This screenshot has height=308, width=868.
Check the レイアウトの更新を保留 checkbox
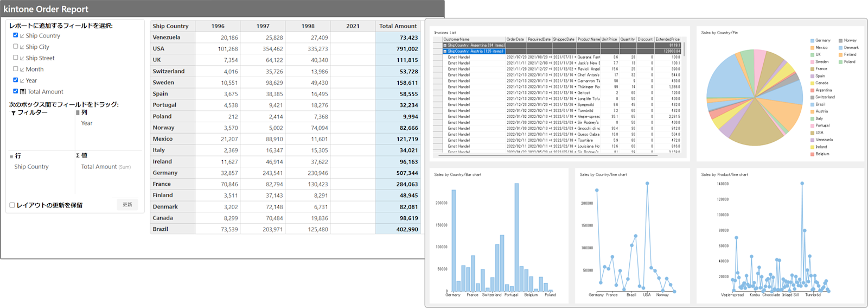(x=12, y=205)
